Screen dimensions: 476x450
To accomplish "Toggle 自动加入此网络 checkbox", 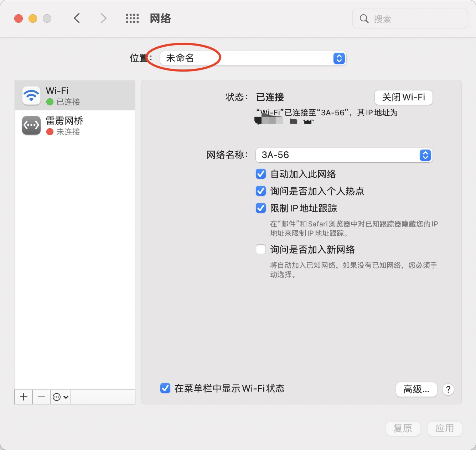I will point(261,174).
